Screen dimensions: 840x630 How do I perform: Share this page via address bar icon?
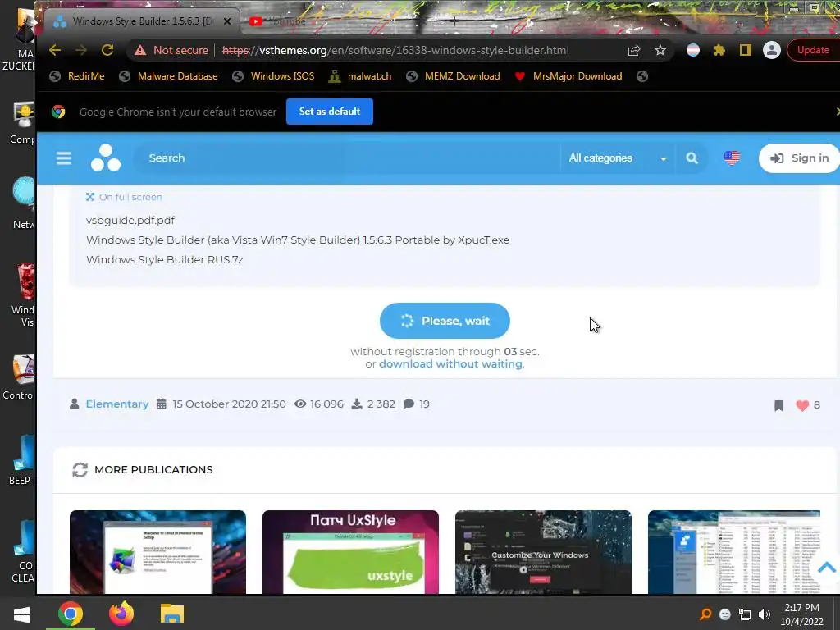tap(634, 50)
